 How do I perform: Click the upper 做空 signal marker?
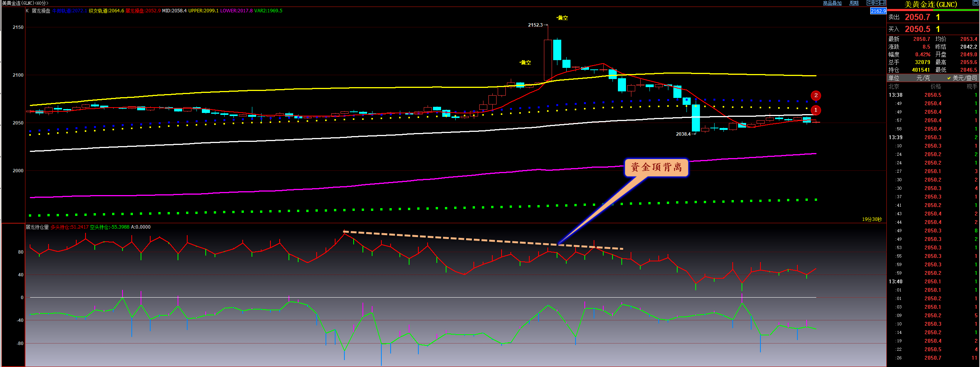point(562,18)
